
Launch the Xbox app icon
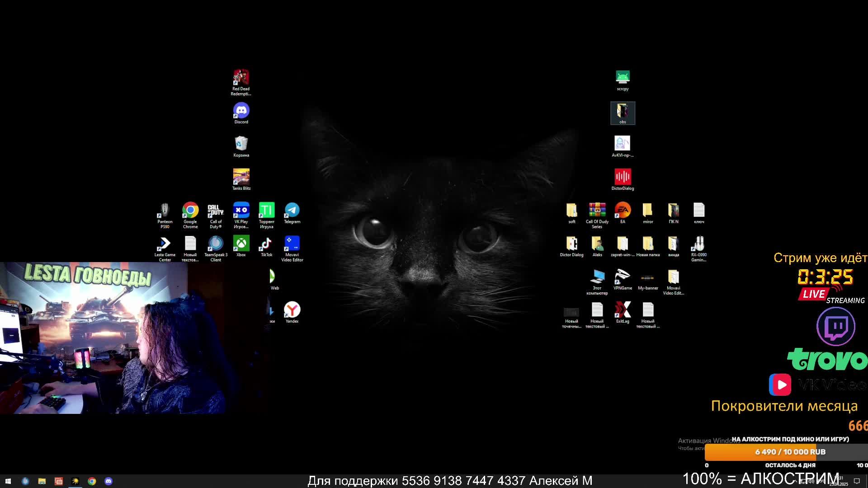[x=241, y=244]
